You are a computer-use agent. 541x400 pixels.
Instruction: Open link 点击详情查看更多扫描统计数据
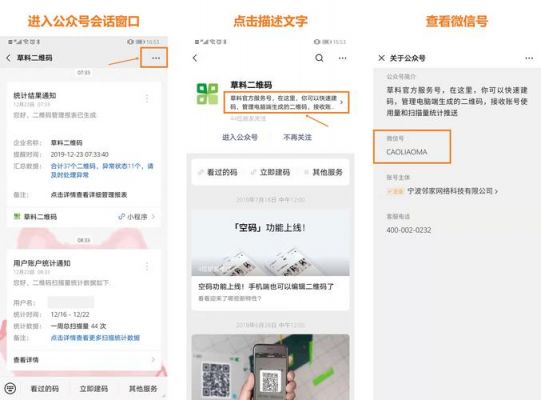(95, 338)
